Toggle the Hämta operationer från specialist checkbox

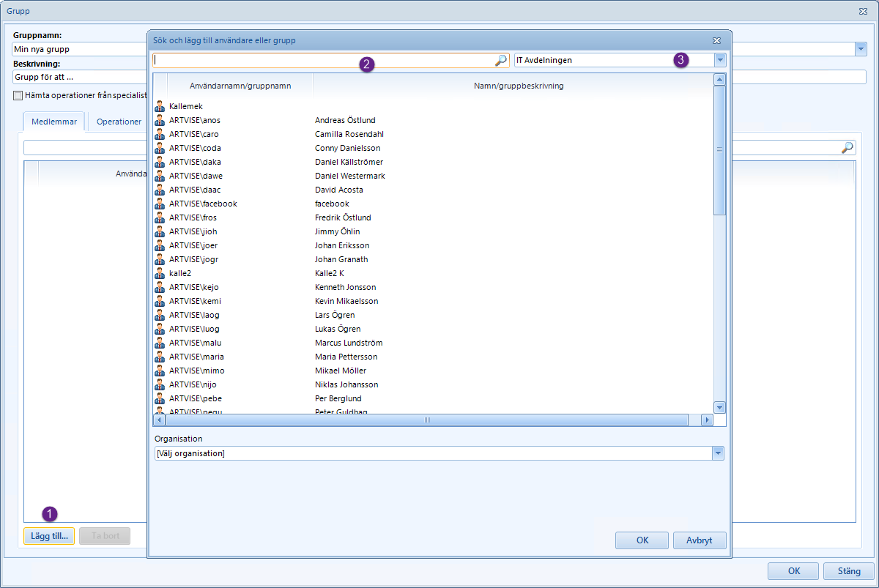point(18,95)
